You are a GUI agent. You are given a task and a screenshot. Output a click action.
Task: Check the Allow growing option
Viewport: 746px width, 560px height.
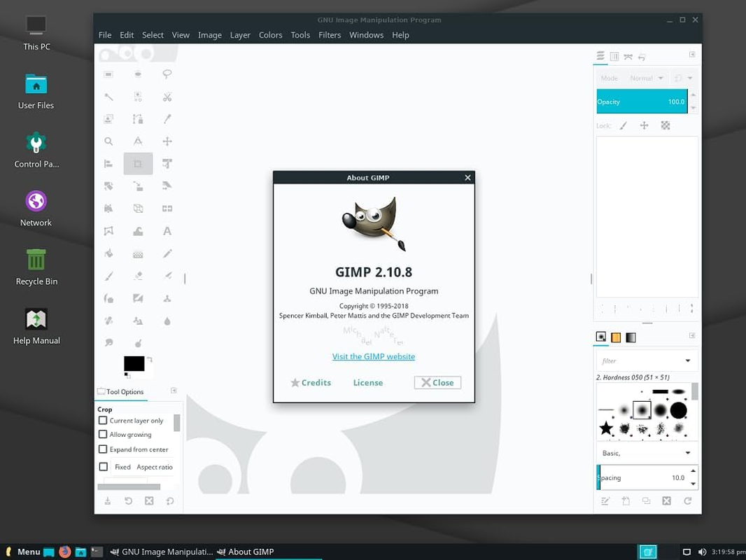103,434
